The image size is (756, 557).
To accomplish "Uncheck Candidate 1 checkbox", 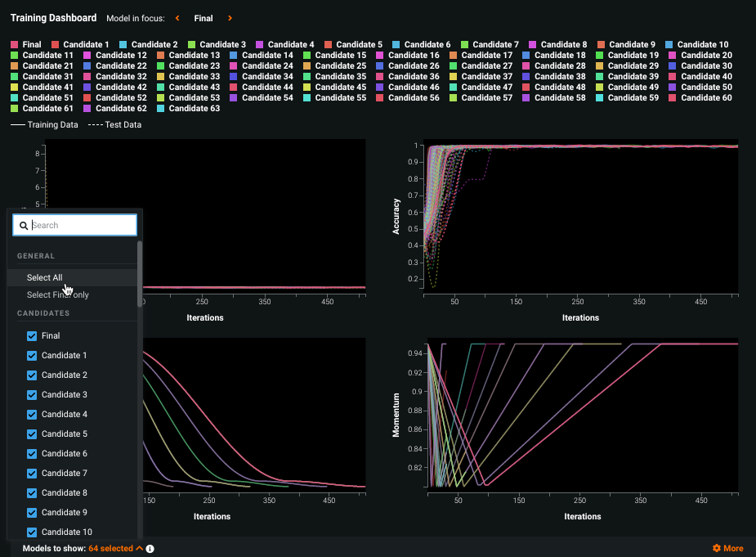I will pyautogui.click(x=33, y=356).
